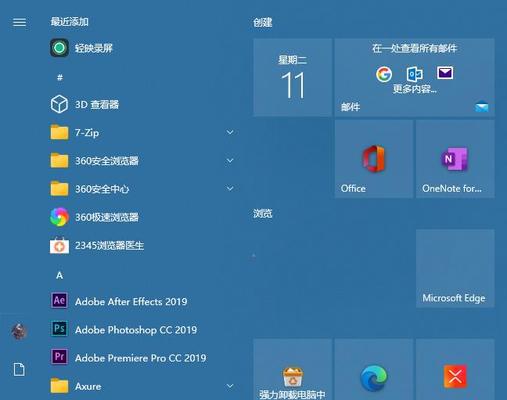Launch Adobe After Effects 2019 icon
The width and height of the screenshot is (507, 400).
[x=59, y=301]
